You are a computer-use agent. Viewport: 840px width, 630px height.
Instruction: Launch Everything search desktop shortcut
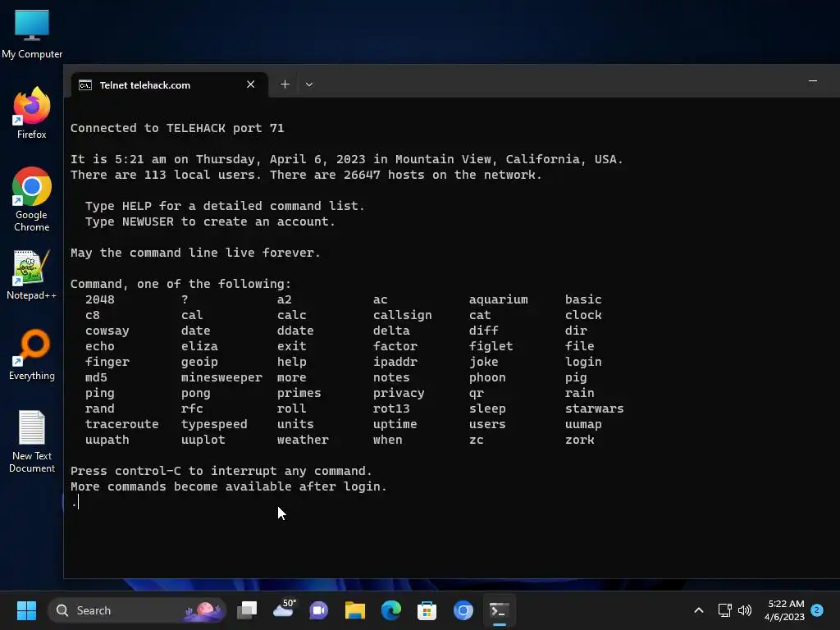pos(32,354)
